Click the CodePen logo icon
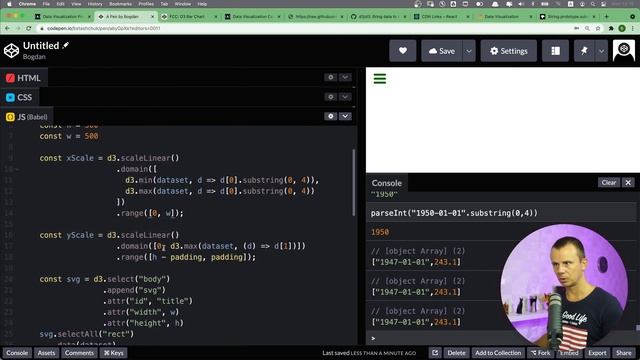Viewport: 640px width, 360px height. click(x=11, y=51)
